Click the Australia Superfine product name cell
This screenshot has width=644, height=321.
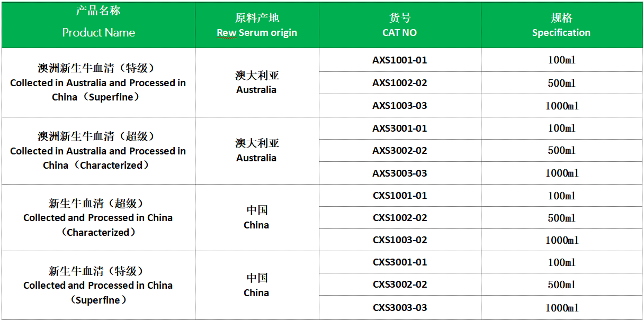tap(98, 83)
